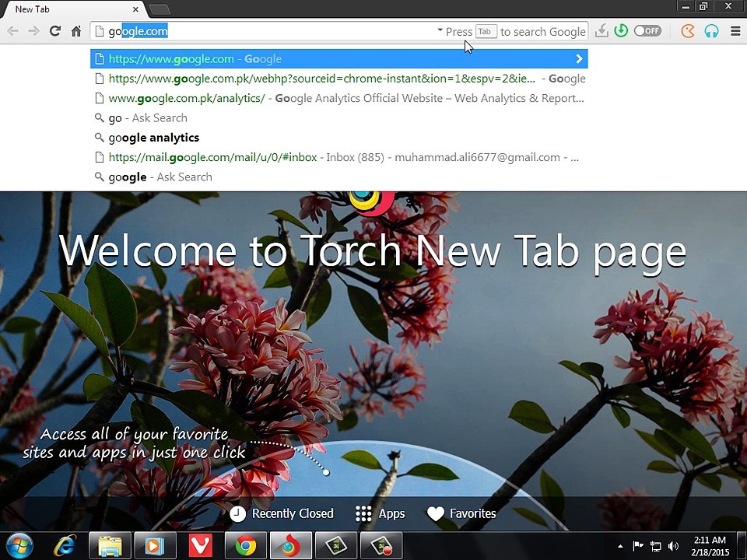This screenshot has width=747, height=560.
Task: Click the browser back arrow
Action: tap(13, 31)
